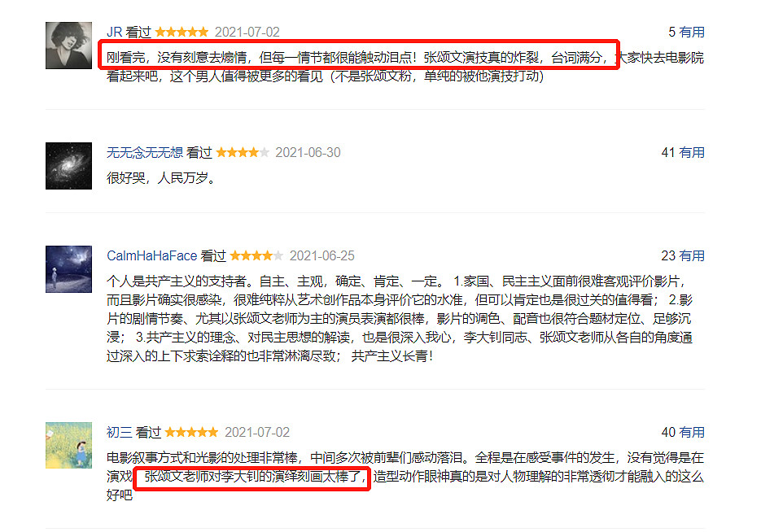Open the 无无念无无想 user profile link

tap(145, 153)
